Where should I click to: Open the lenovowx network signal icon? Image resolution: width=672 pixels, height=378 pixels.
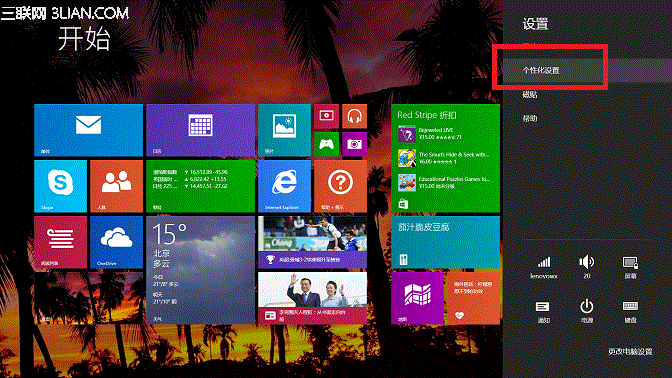tap(544, 267)
